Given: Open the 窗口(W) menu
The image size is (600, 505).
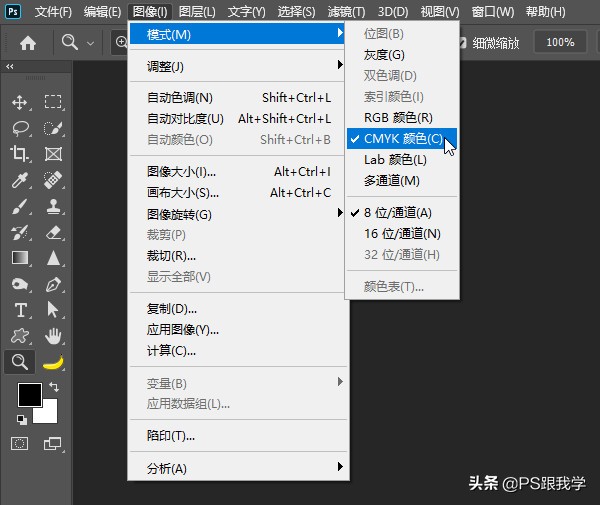Looking at the screenshot, I should [x=492, y=12].
